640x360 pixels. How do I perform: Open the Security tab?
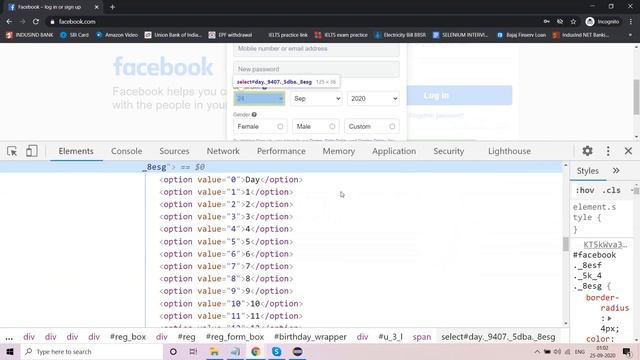coord(449,151)
